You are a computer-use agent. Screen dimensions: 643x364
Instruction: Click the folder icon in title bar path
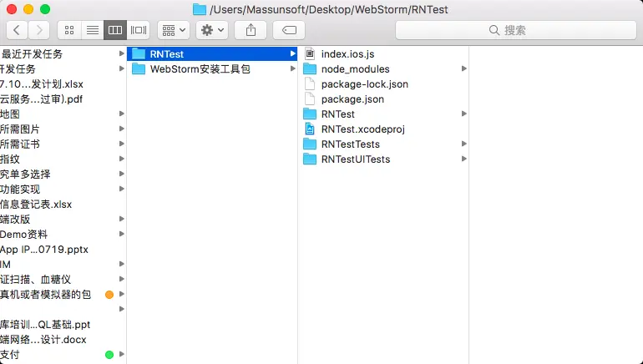[x=200, y=9]
